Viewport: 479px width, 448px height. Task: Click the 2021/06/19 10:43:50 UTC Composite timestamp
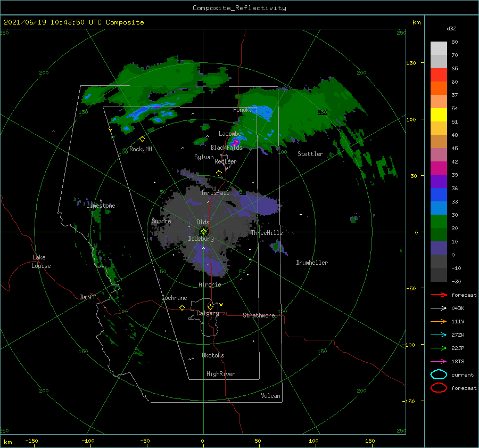point(73,22)
